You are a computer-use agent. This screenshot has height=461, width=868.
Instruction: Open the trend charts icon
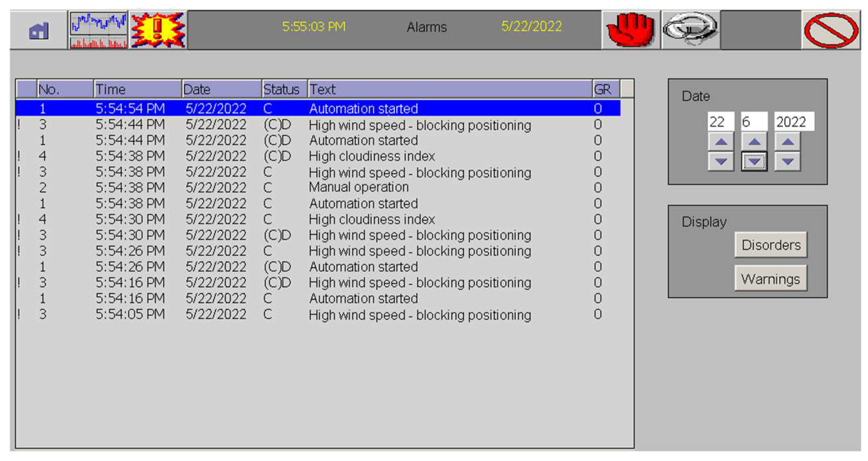point(98,30)
